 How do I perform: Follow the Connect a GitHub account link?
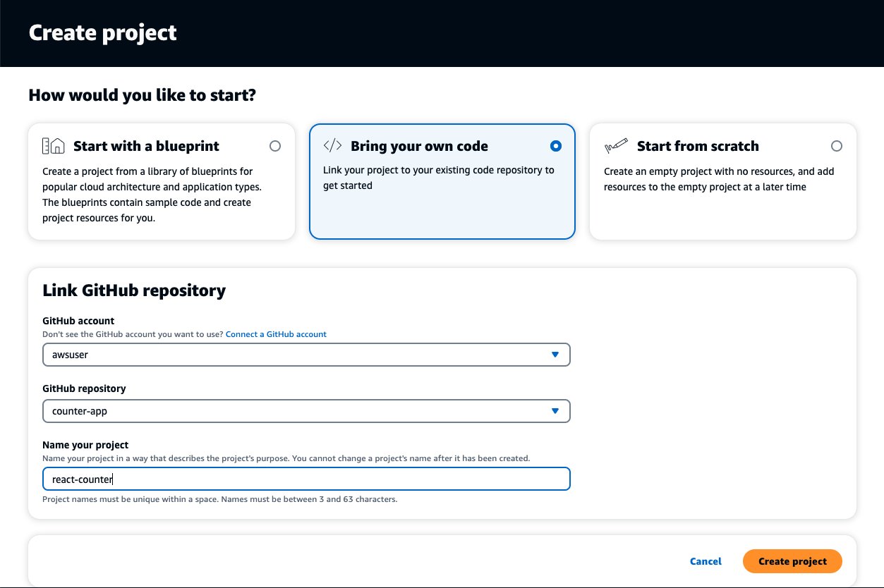276,334
